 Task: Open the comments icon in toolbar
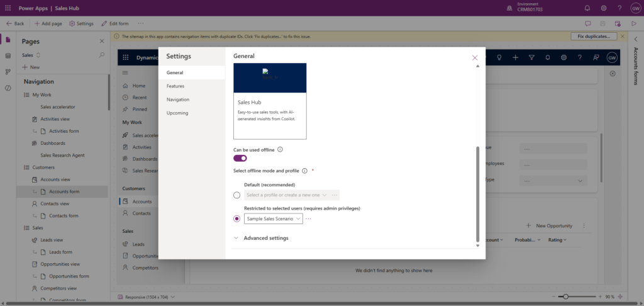587,23
